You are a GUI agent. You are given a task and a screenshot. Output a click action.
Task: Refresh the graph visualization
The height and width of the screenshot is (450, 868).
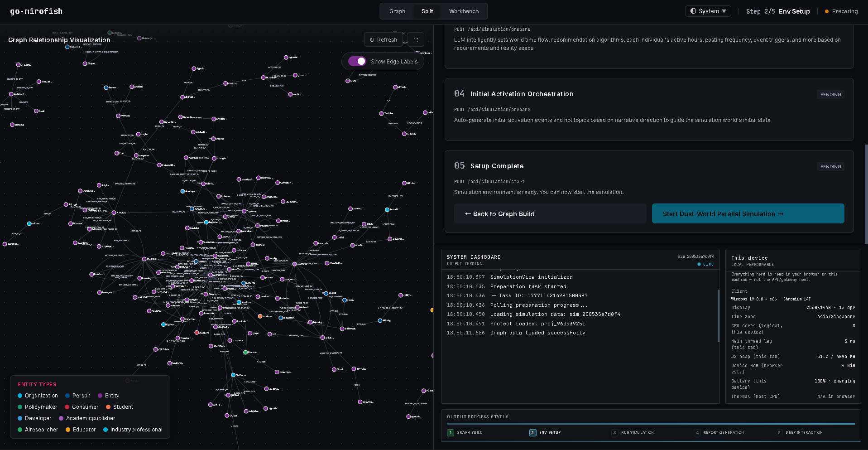[383, 40]
